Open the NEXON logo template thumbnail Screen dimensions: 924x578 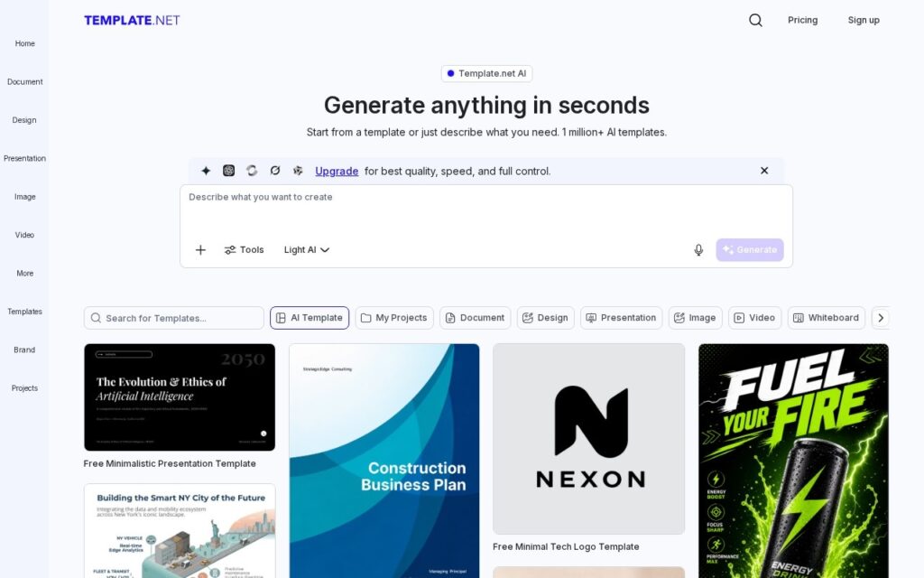(588, 439)
